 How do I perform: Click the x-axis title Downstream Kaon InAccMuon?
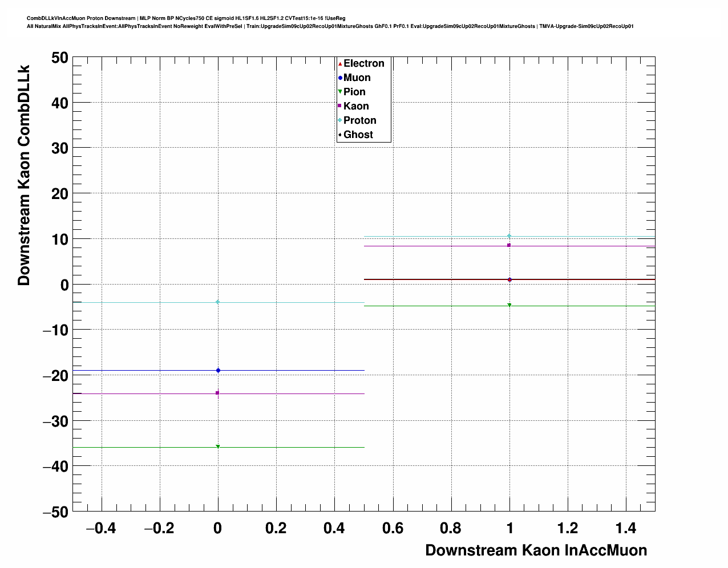coord(536,550)
